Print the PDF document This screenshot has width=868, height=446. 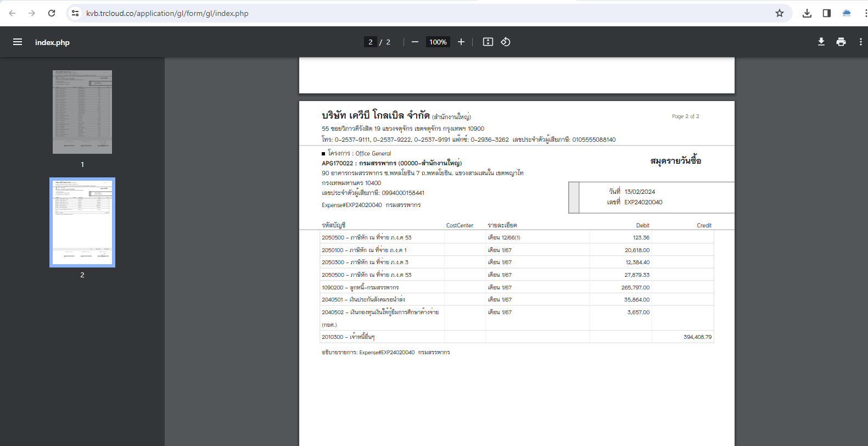841,42
